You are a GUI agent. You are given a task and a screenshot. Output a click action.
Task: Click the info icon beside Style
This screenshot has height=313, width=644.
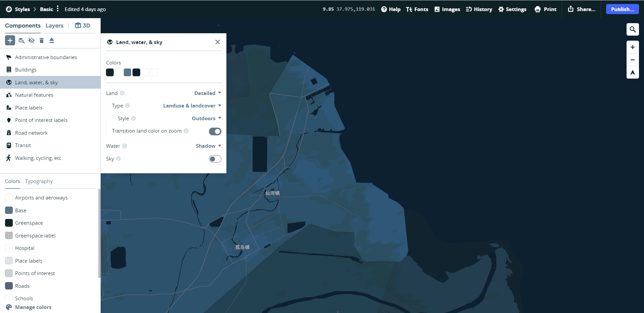tap(133, 118)
